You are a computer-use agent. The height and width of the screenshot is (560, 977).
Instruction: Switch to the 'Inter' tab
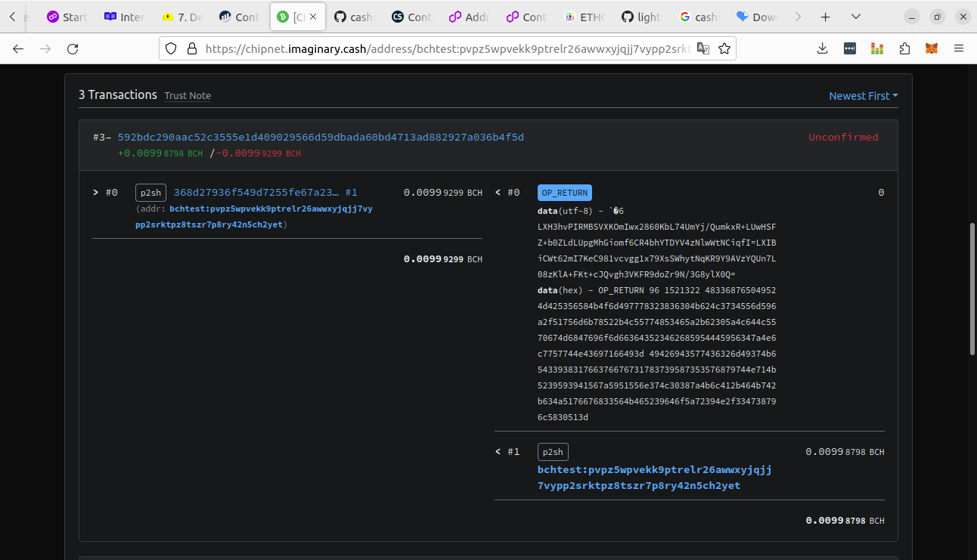125,17
